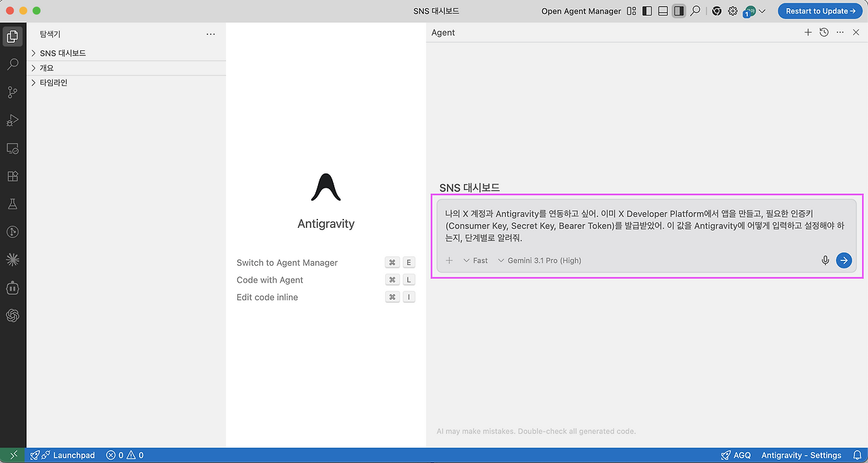Viewport: 868px width, 463px height.
Task: Expand the 개요 section
Action: [126, 68]
